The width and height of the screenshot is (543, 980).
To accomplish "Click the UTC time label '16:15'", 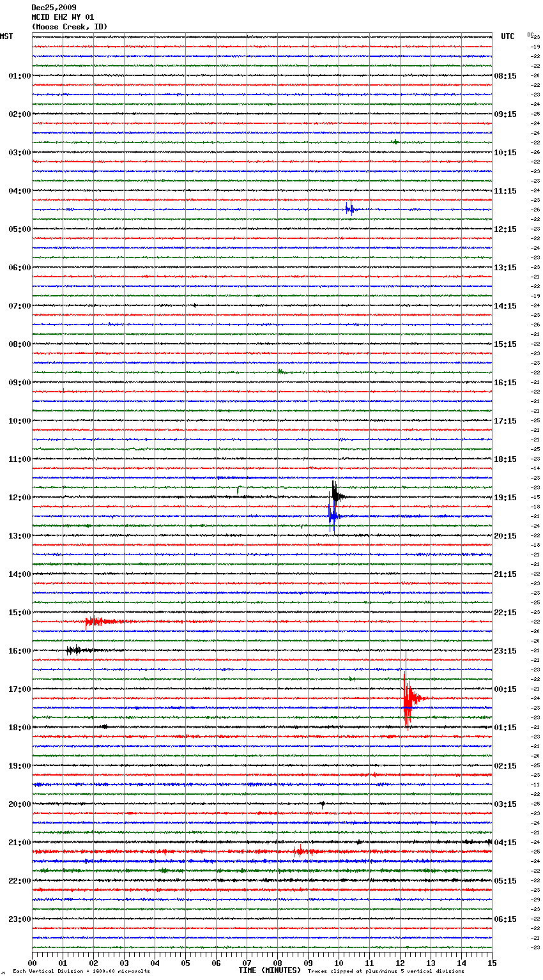I will click(505, 383).
